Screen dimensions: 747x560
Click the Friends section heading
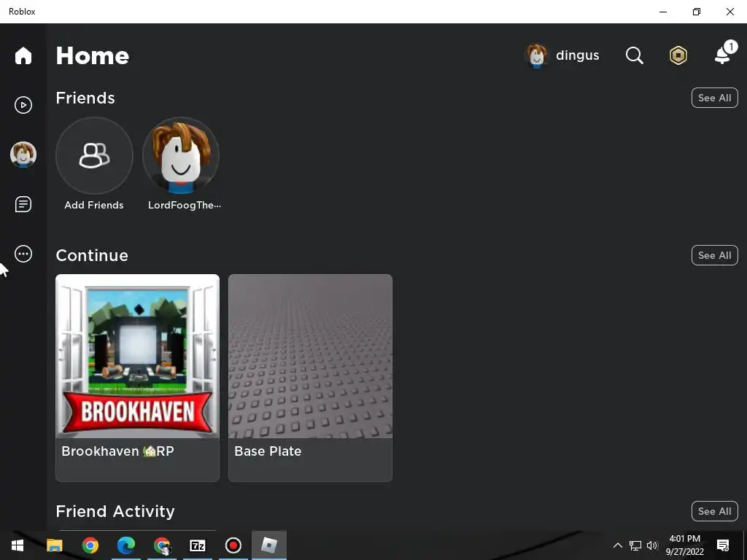85,98
